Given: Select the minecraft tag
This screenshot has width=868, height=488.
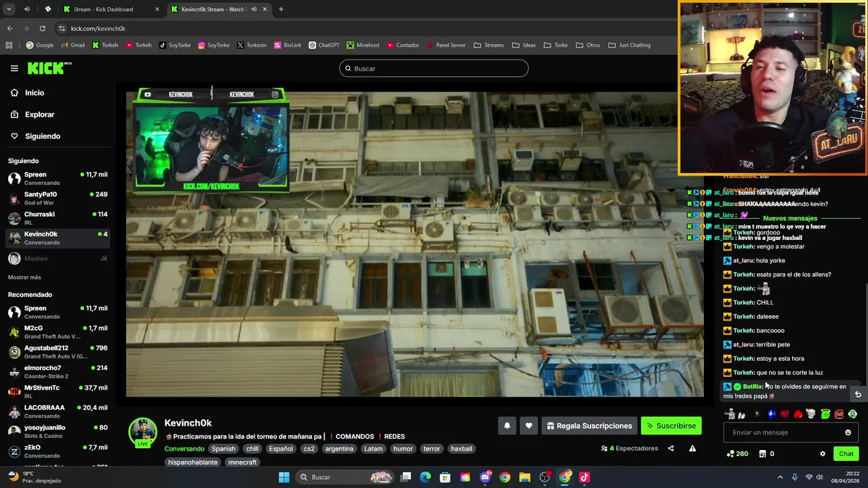Looking at the screenshot, I should coord(242,462).
